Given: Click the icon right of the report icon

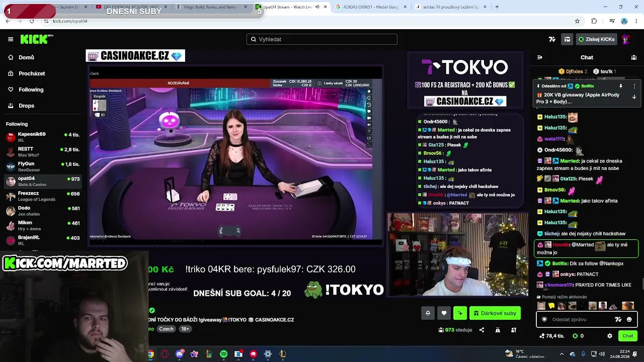Looking at the screenshot, I should pos(514,330).
